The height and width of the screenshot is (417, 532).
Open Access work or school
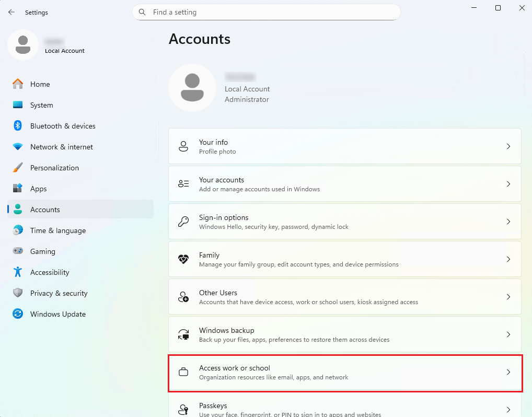tap(345, 372)
